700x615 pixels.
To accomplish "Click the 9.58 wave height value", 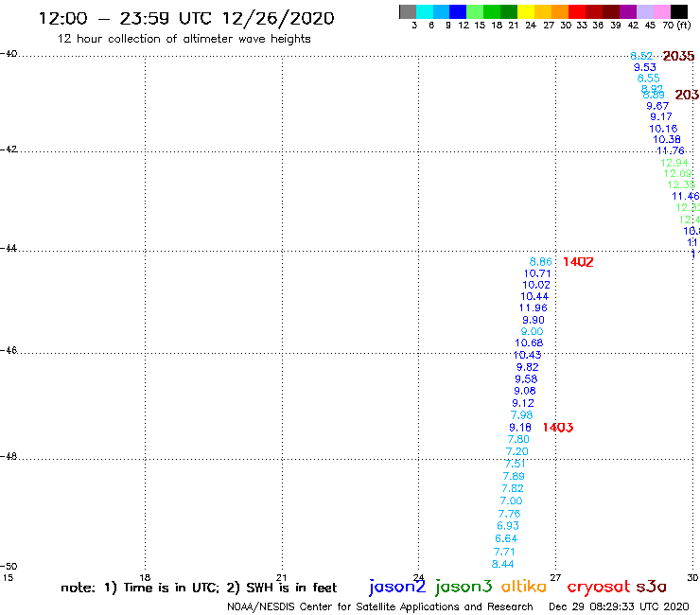I will point(526,378).
